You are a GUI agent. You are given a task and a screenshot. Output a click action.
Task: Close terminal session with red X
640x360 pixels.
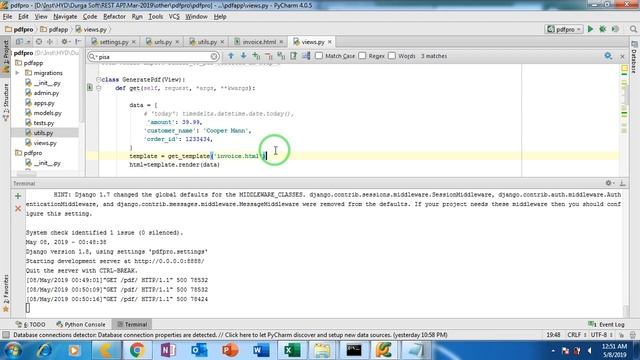click(x=18, y=209)
